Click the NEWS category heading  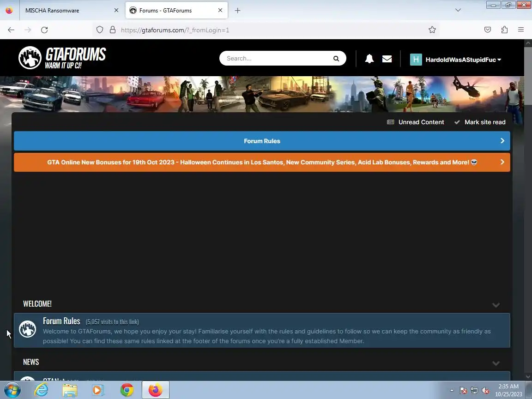[31, 362]
